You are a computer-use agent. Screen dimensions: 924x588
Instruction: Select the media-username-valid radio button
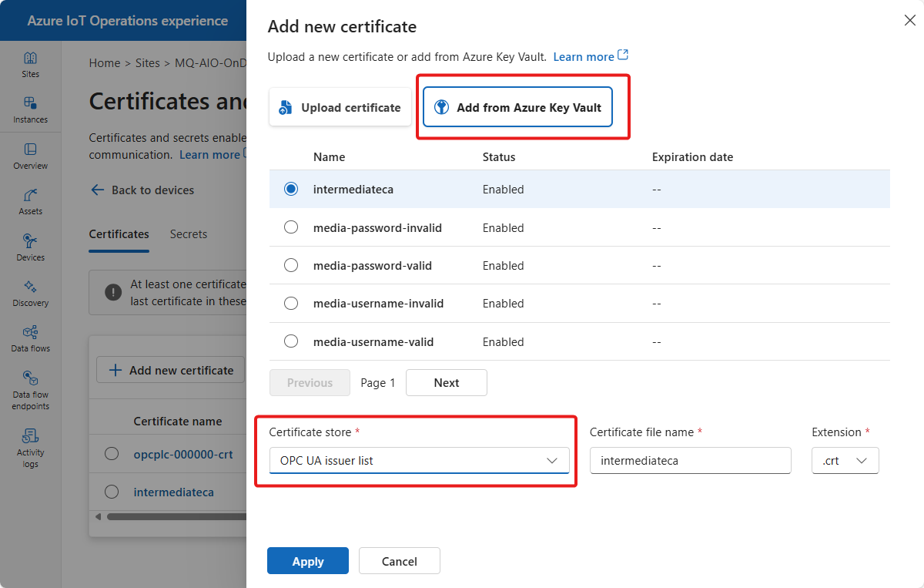pyautogui.click(x=291, y=341)
